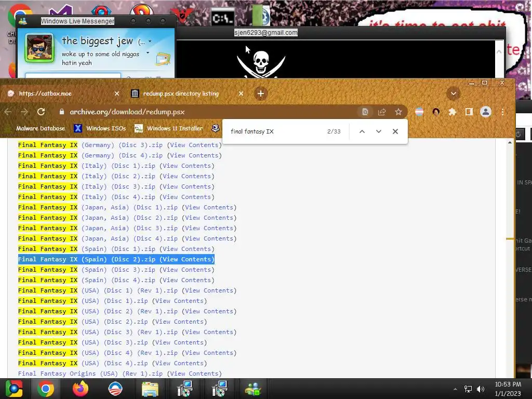
Task: View Contents of Final Fantasy IX Germany Disc 4
Action: (x=194, y=155)
